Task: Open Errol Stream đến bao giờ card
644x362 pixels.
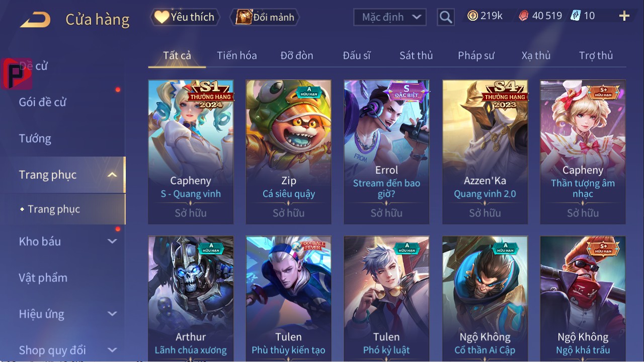Action: (386, 152)
